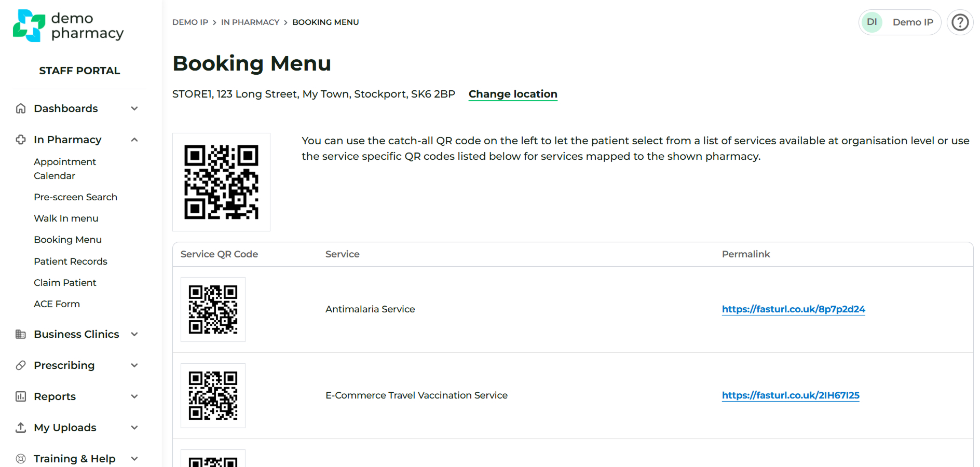This screenshot has height=467, width=980.
Task: Click the In Pharmacy cross icon
Action: (21, 140)
